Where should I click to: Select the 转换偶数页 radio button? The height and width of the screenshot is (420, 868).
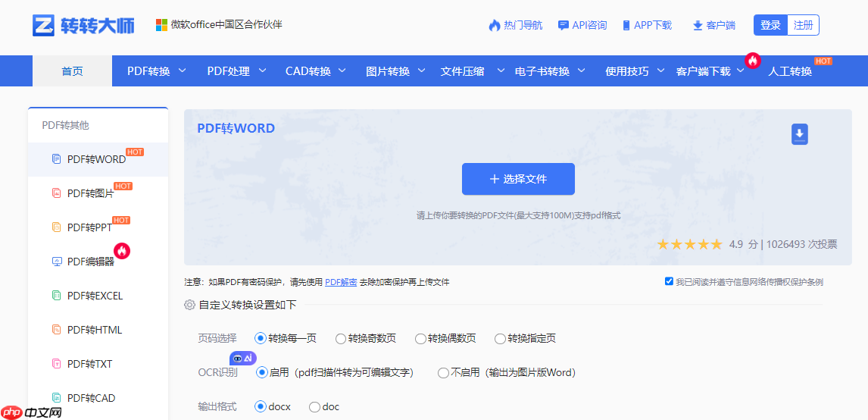pyautogui.click(x=420, y=339)
